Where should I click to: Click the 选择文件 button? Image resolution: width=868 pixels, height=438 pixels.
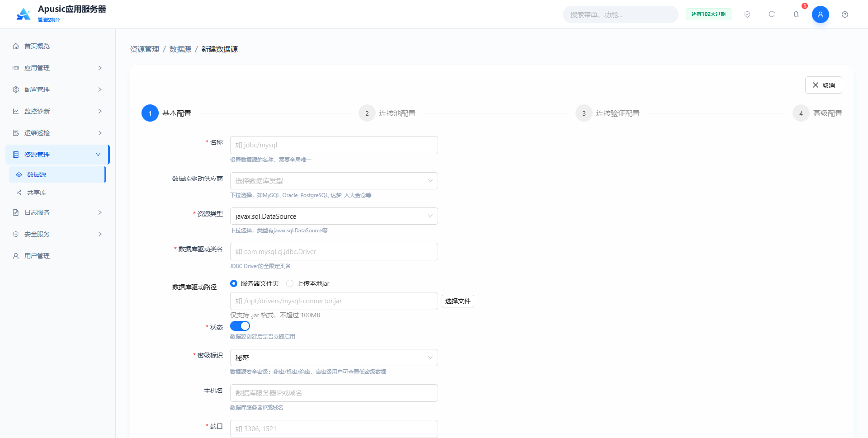click(458, 301)
